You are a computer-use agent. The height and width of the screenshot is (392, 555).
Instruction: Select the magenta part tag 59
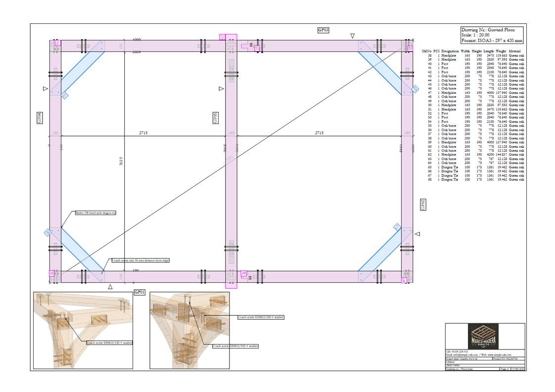pos(58,43)
